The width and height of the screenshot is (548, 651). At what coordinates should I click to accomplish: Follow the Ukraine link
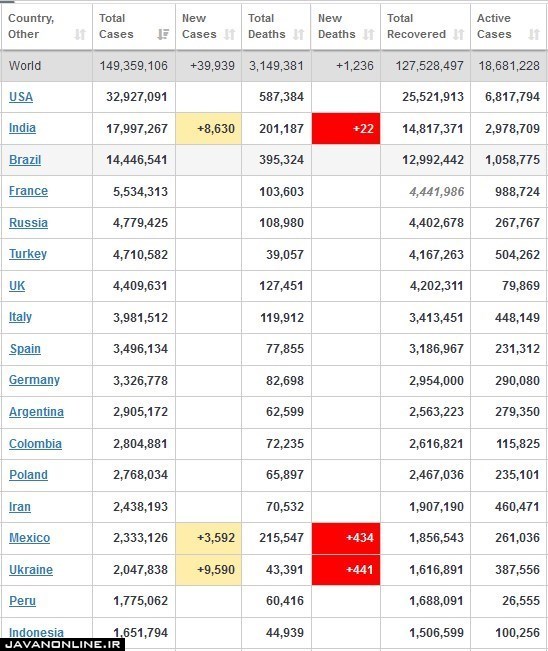31,570
